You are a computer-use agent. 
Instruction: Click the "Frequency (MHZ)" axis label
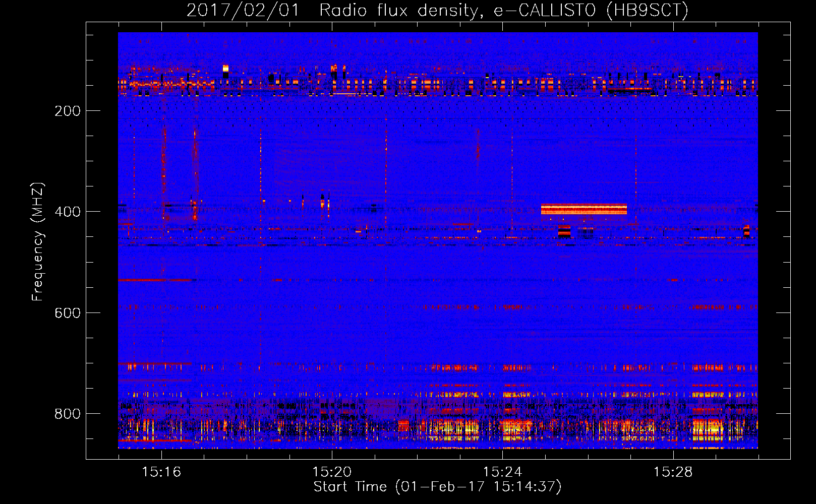(38, 241)
